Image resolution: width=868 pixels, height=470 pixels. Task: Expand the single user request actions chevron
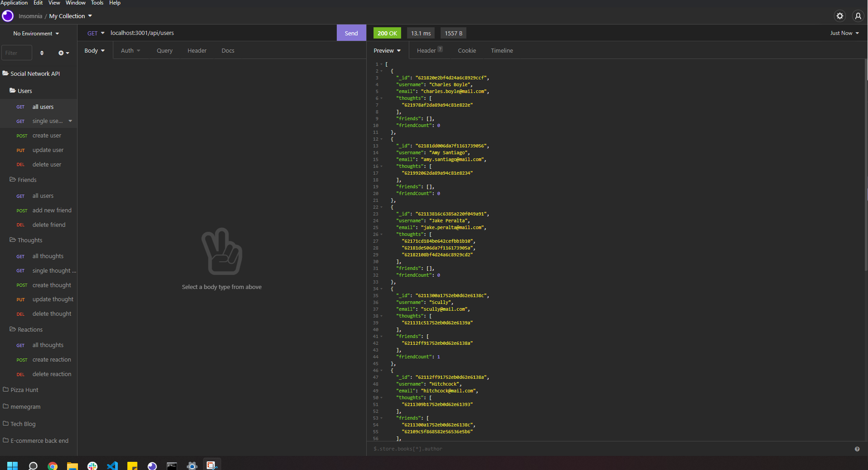[x=70, y=121]
